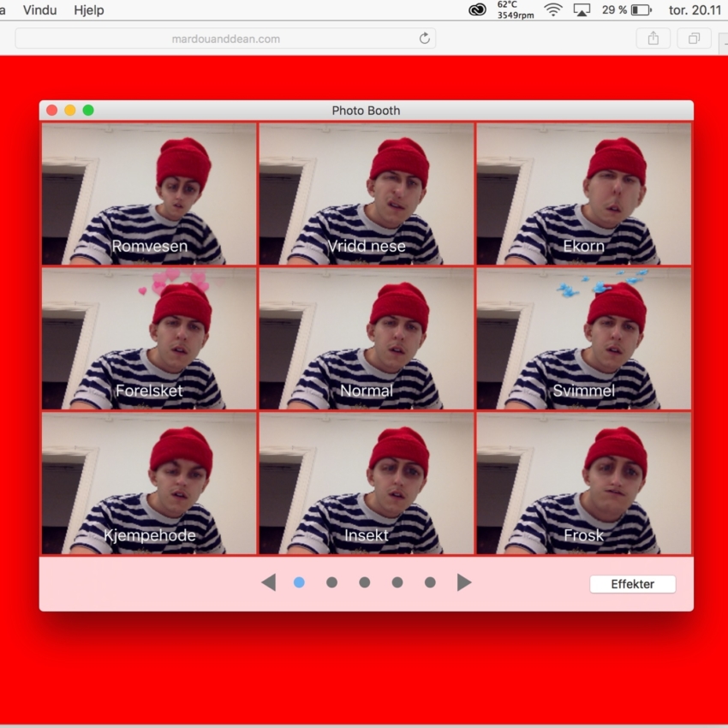Select the Svimmel birds effect
728x728 pixels.
point(583,338)
